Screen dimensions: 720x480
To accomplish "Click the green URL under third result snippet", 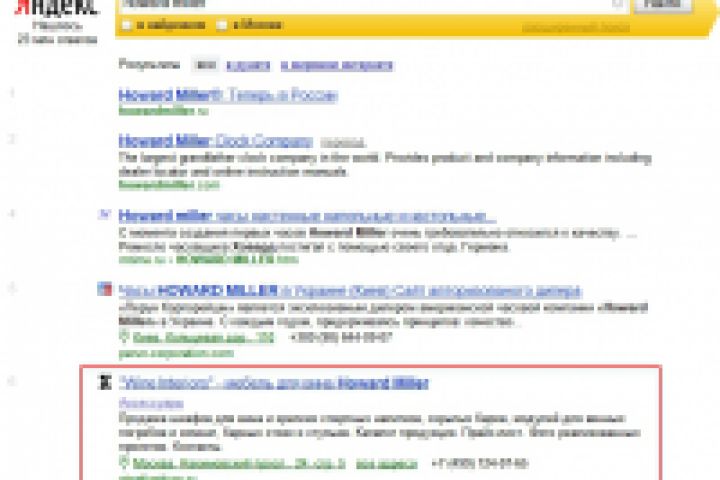I will tap(208, 260).
